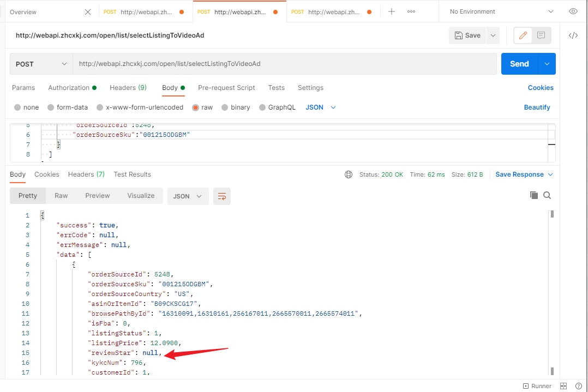The image size is (588, 392).
Task: Click the blue Send button
Action: pyautogui.click(x=519, y=64)
